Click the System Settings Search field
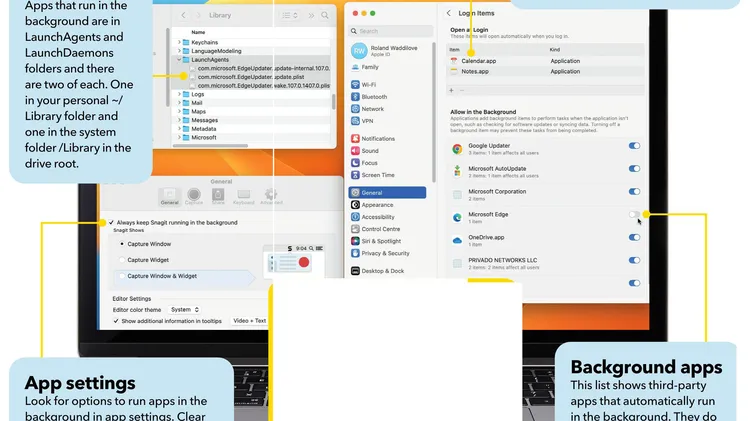The width and height of the screenshot is (750, 421). click(x=391, y=31)
